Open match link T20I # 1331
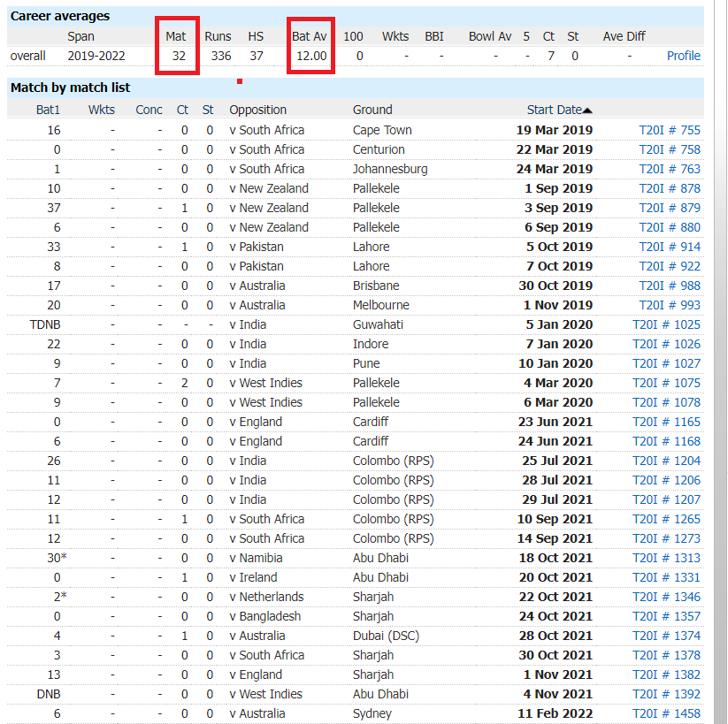The height and width of the screenshot is (724, 728). [x=666, y=578]
